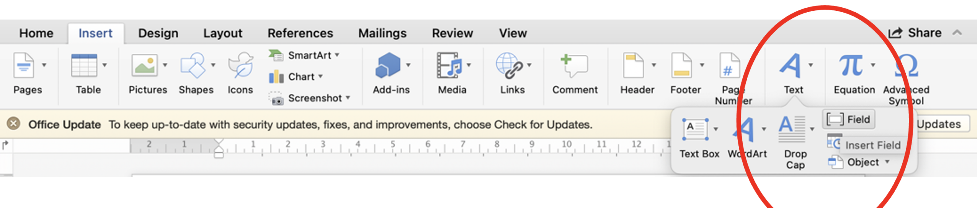The image size is (980, 208).
Task: Open the Equation pi icon
Action: pos(851,65)
